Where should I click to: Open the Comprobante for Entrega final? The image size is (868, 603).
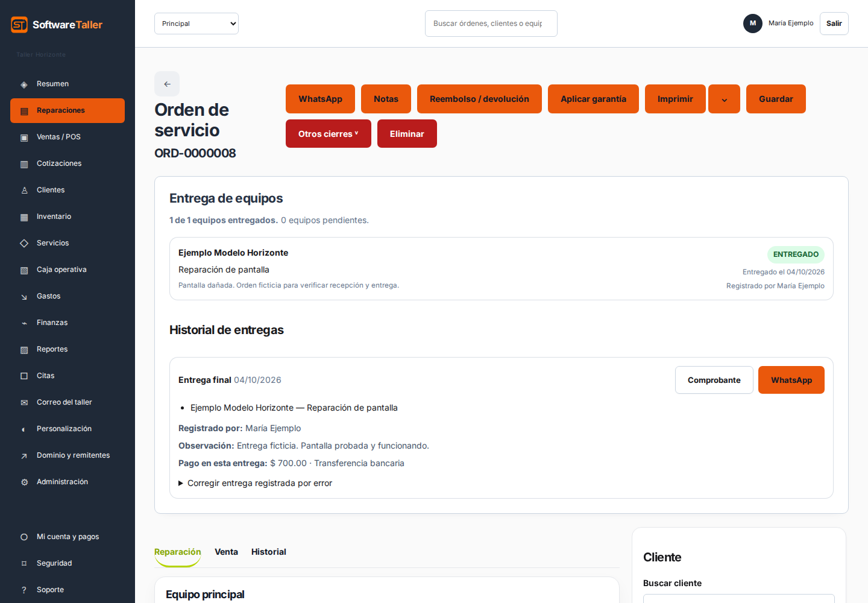[714, 380]
